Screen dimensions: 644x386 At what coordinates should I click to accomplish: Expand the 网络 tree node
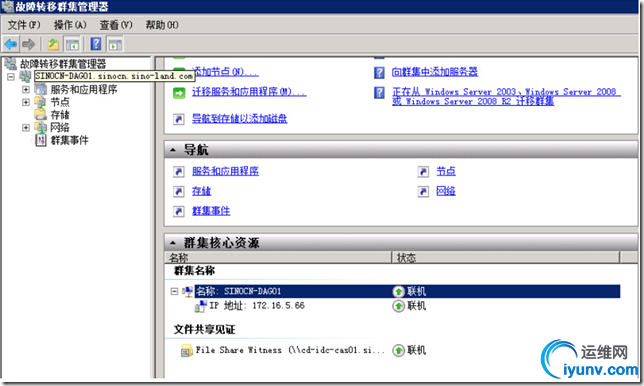(x=26, y=127)
